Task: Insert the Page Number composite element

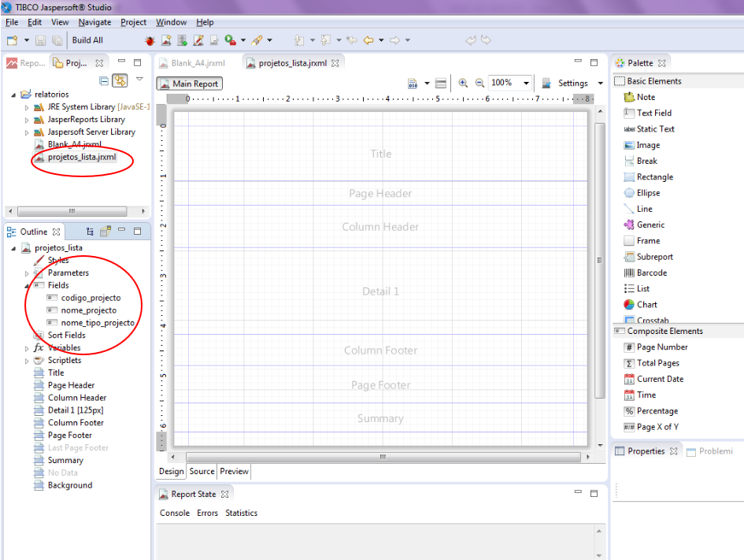Action: [x=656, y=347]
